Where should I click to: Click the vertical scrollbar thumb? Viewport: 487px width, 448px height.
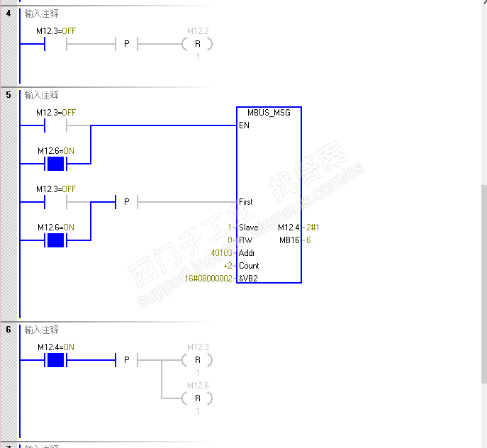click(x=484, y=284)
